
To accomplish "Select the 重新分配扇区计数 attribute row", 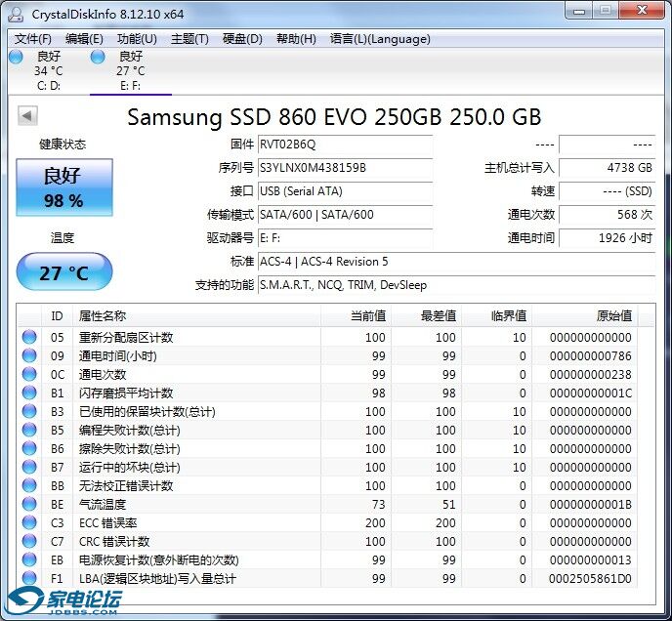I will 327,337.
